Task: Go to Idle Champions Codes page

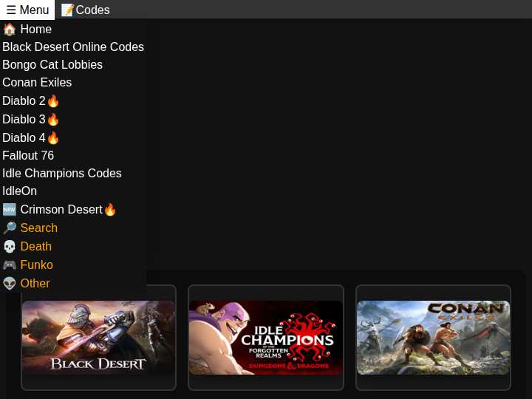Action: (x=62, y=174)
